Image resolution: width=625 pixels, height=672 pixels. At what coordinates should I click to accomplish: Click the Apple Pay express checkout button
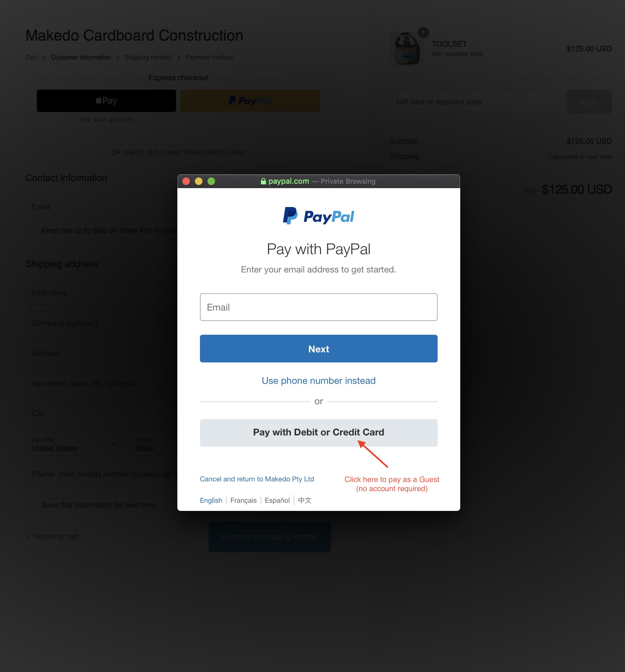tap(106, 100)
